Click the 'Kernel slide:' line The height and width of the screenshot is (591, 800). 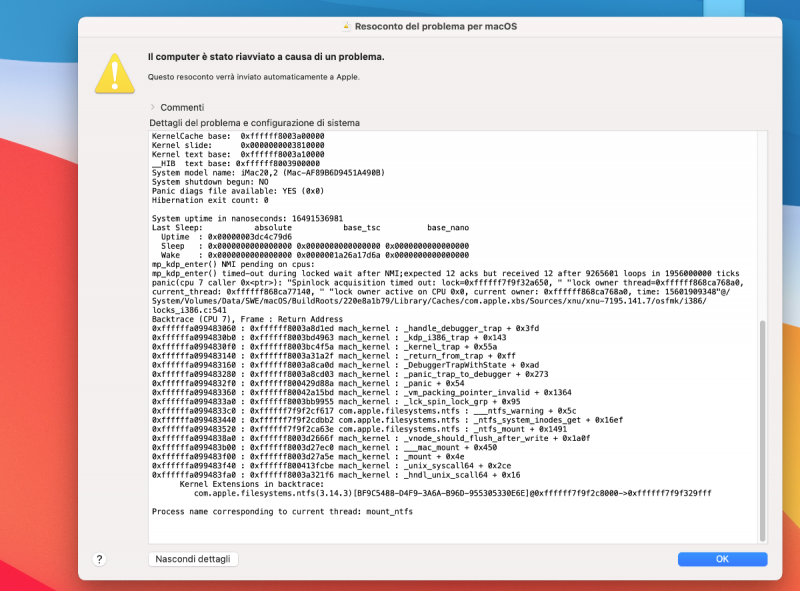click(238, 145)
